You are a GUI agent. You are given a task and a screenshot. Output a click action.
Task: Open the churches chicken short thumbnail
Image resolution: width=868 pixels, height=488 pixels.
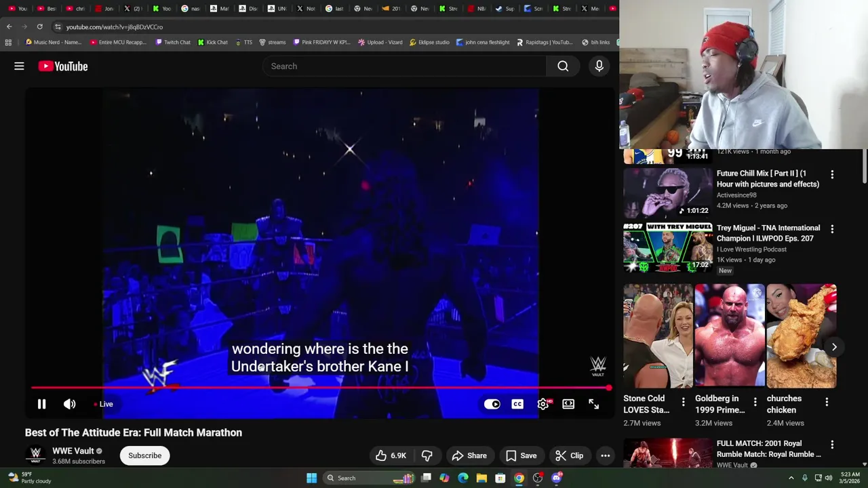(802, 336)
